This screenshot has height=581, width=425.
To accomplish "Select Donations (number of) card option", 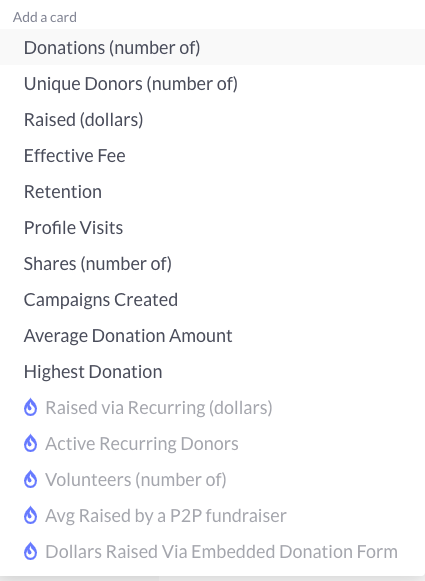I will point(212,47).
